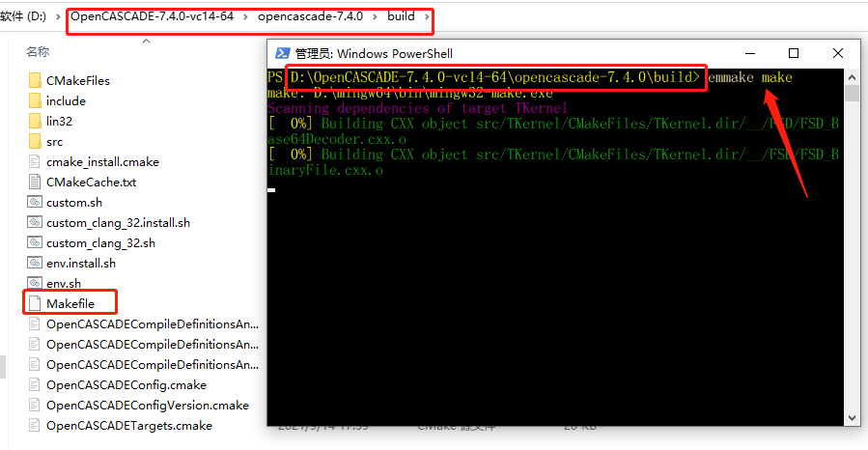This screenshot has height=450, width=868.
Task: Sort files by 名称 column header
Action: click(38, 51)
